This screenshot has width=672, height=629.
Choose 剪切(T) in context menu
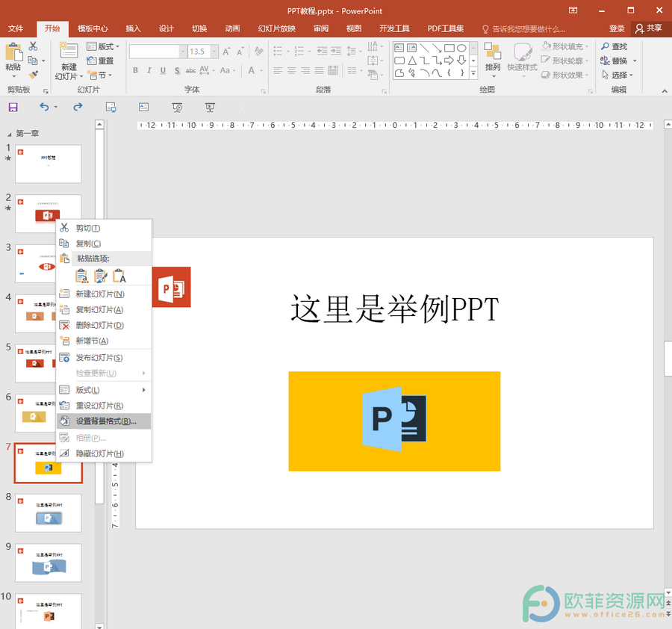pos(104,228)
